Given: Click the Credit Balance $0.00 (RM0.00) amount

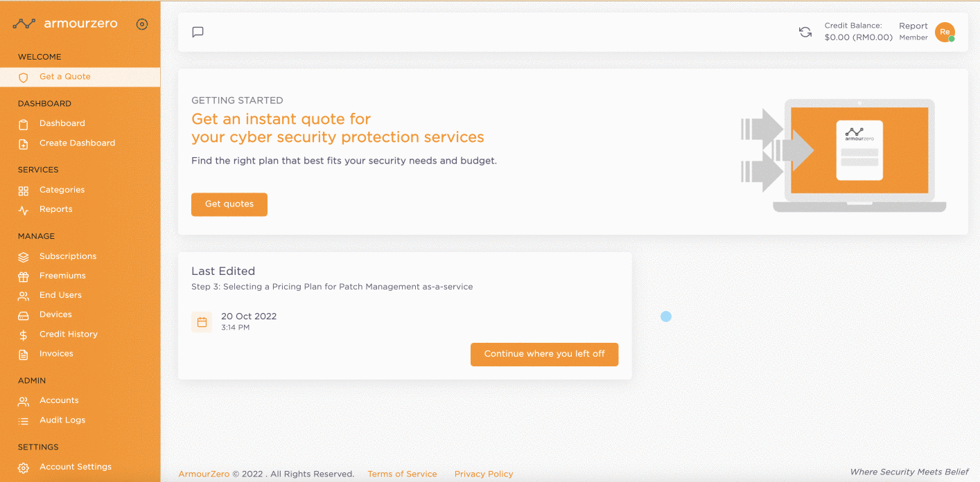Looking at the screenshot, I should click(858, 37).
